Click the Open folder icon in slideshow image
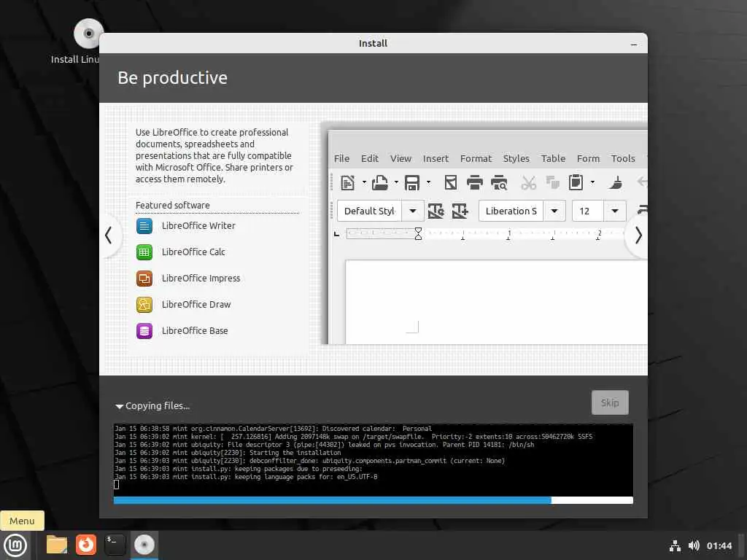 point(379,182)
